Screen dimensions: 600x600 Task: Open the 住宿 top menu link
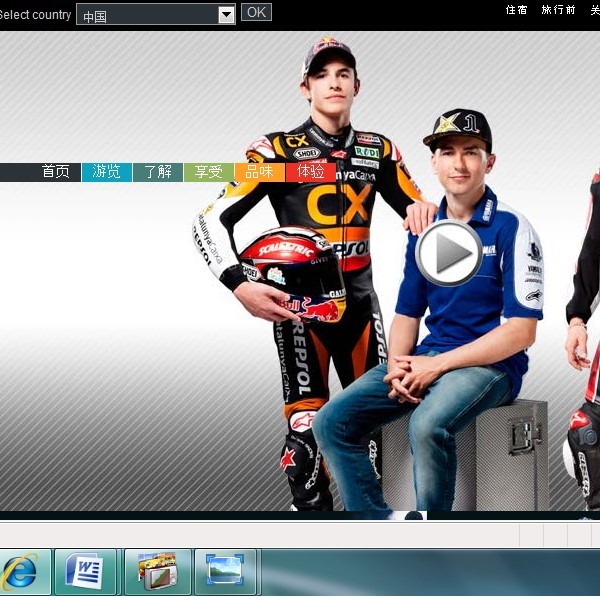[x=516, y=10]
